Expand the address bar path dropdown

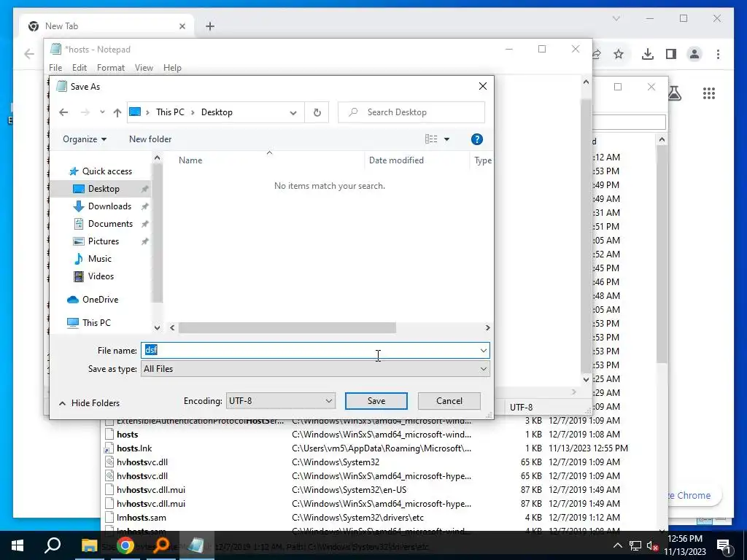(293, 113)
